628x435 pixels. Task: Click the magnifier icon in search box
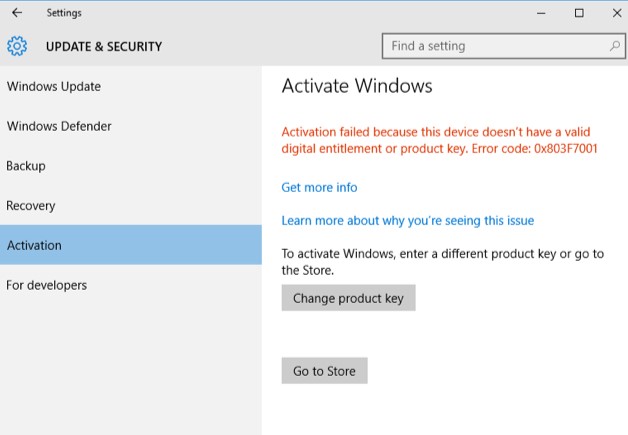[x=615, y=46]
